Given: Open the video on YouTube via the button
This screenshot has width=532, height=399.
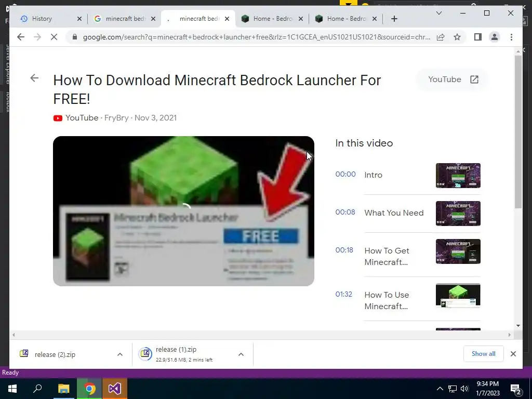Looking at the screenshot, I should [453, 79].
